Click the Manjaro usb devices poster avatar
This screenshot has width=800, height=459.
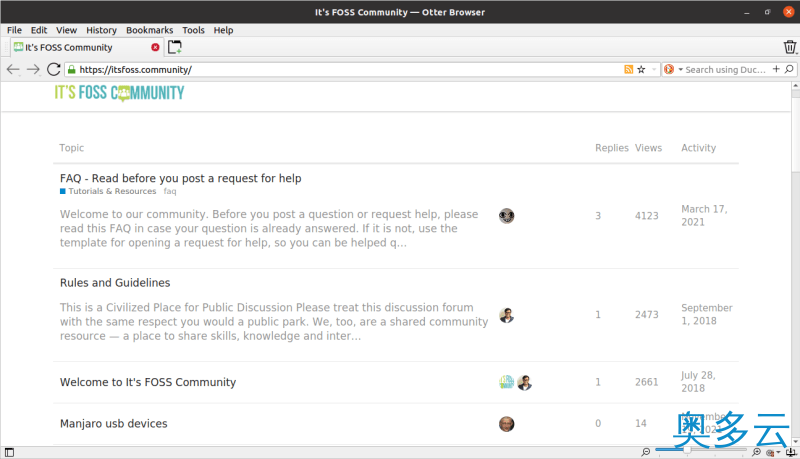(x=507, y=424)
